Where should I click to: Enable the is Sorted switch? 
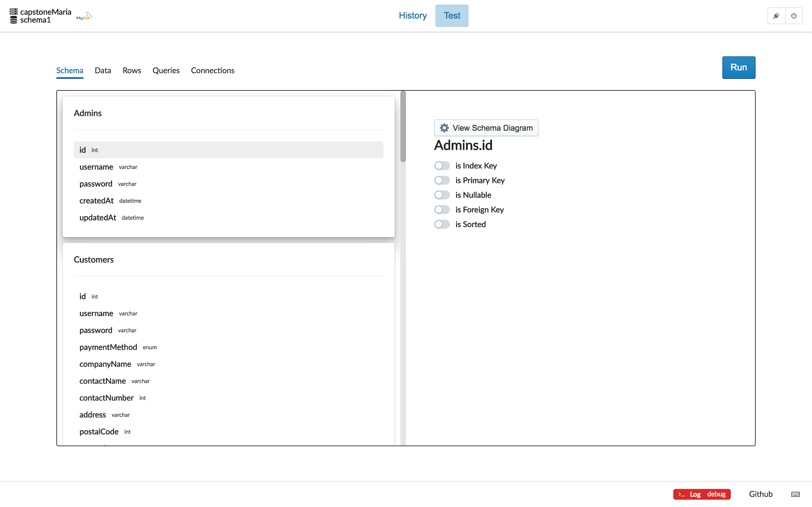tap(442, 224)
